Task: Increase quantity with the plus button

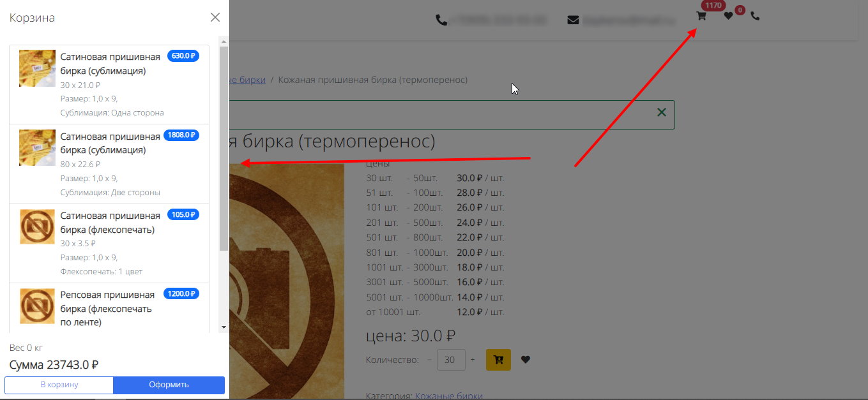Action: [x=473, y=360]
